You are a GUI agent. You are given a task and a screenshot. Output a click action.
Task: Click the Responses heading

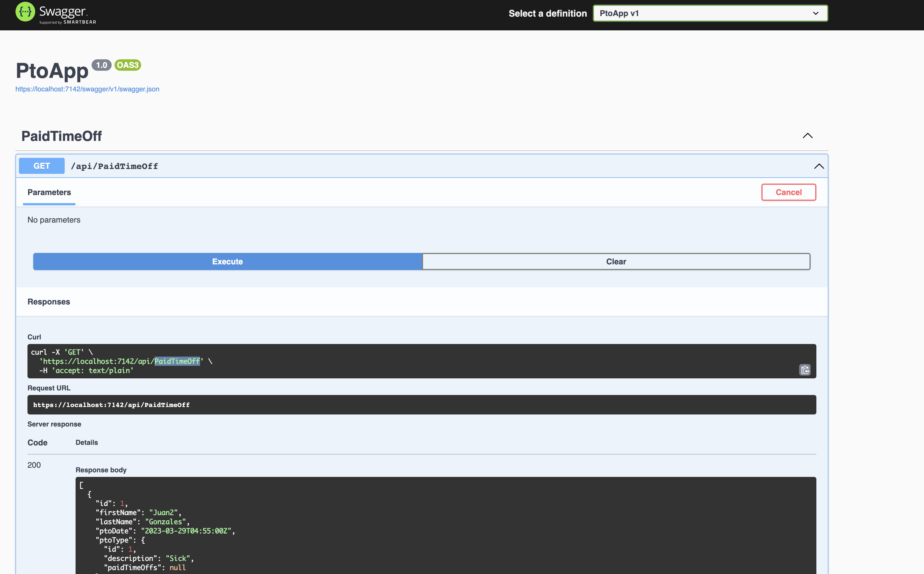click(49, 302)
